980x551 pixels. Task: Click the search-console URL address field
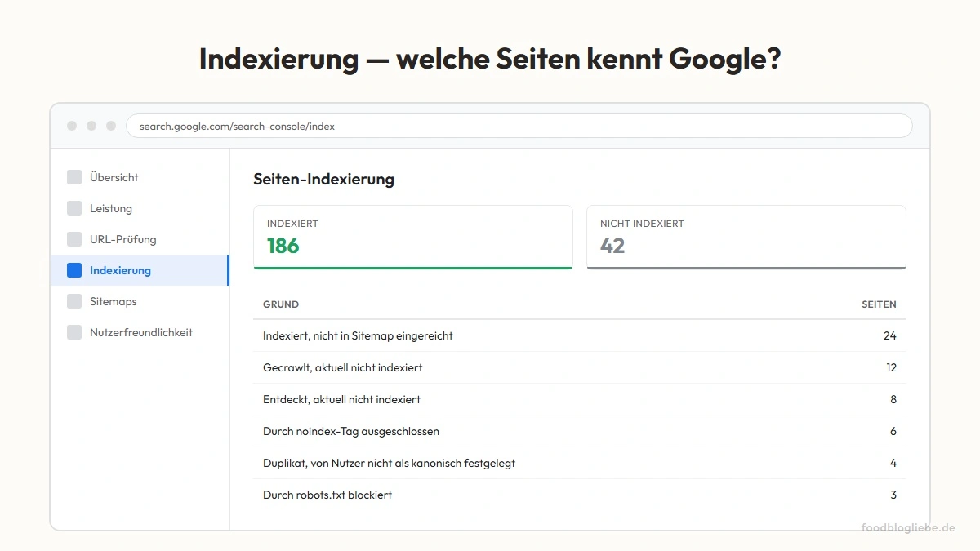point(519,126)
